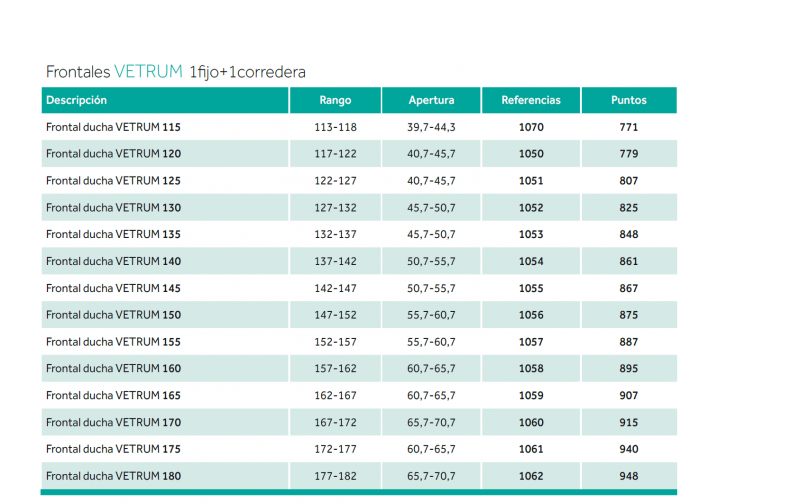This screenshot has width=800, height=503.
Task: Select the title 'Frontales VETRUM 1fijo+1corredera'
Action: (176, 72)
